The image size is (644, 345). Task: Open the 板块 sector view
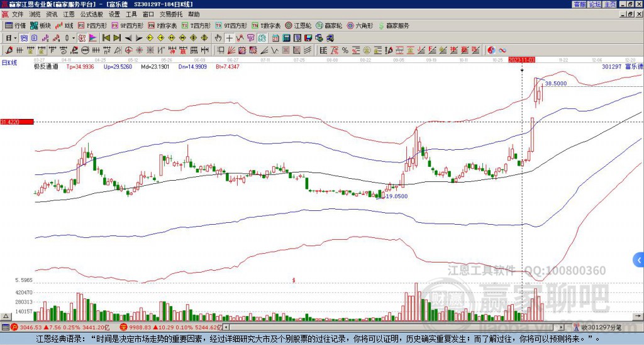click(x=40, y=25)
